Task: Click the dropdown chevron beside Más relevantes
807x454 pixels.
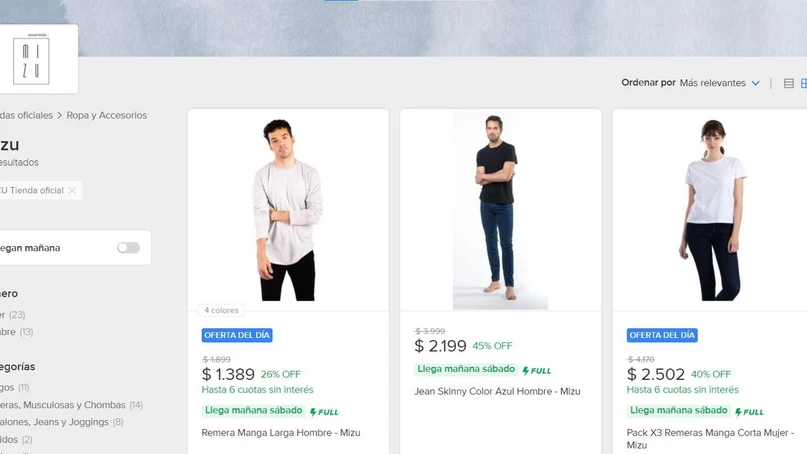Action: [756, 84]
